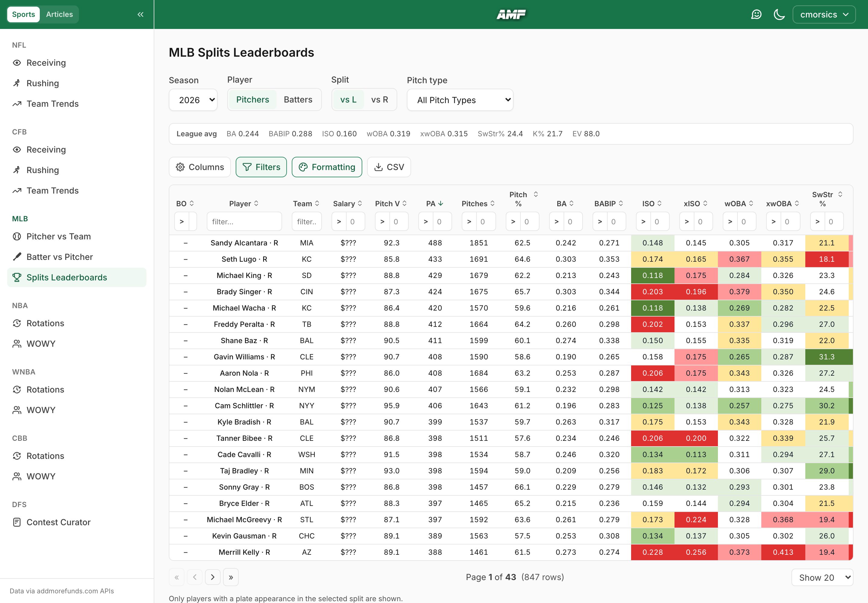
Task: Switch player type to Batters
Action: pyautogui.click(x=298, y=100)
